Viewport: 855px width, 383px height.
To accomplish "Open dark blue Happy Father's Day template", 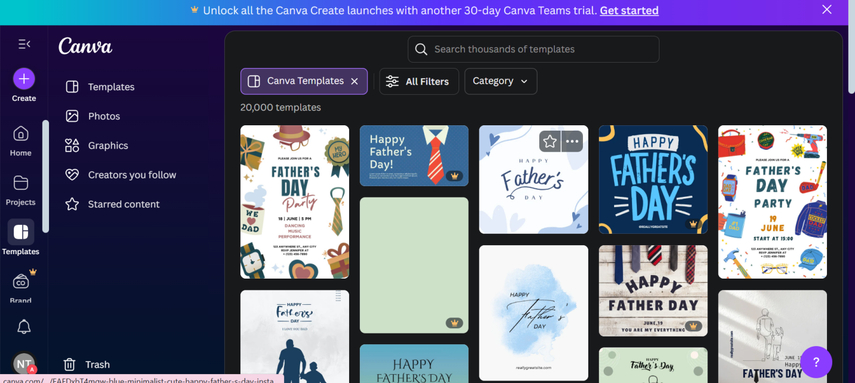I will pyautogui.click(x=653, y=179).
